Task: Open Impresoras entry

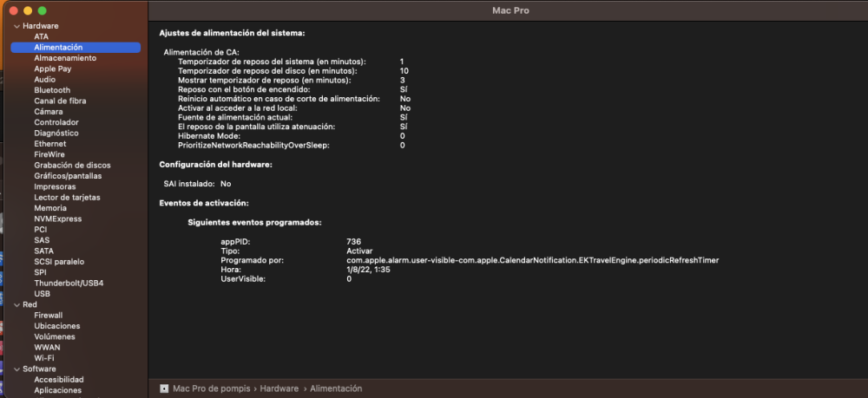Action: click(55, 186)
